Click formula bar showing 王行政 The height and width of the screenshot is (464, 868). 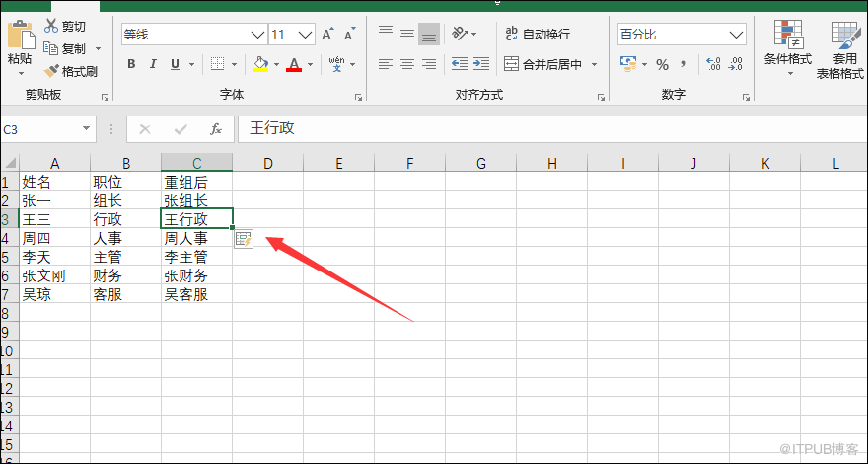click(552, 129)
